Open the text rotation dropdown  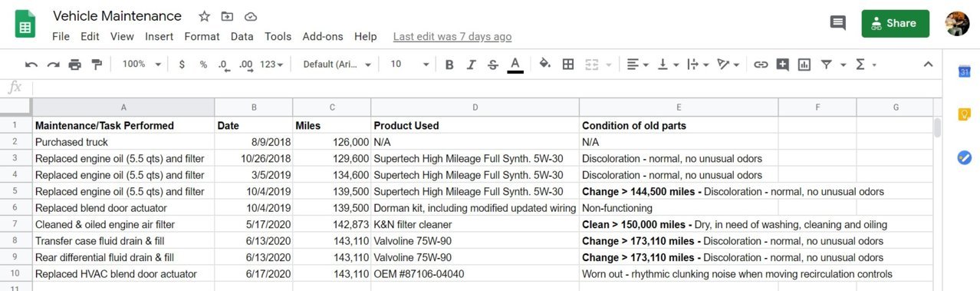click(728, 64)
